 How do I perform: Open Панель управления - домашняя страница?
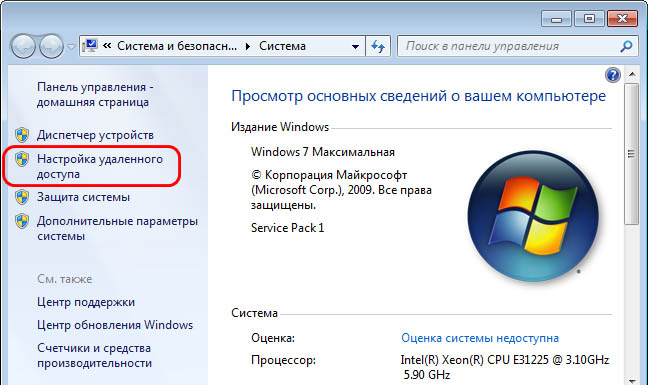(x=95, y=95)
